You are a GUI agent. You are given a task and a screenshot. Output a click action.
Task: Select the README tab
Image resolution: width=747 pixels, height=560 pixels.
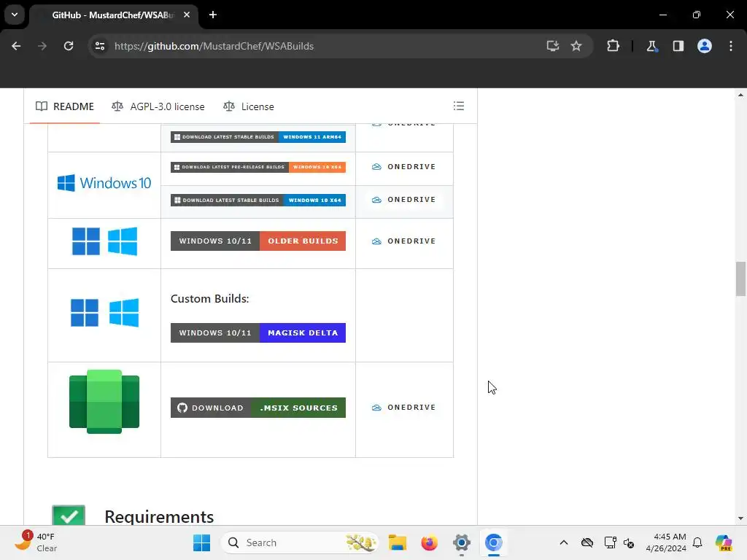(65, 106)
